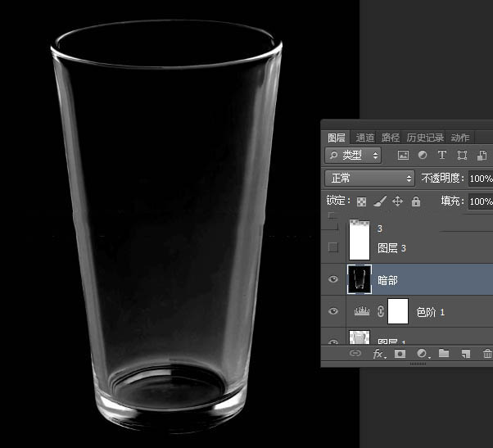The width and height of the screenshot is (493, 448).
Task: Hide the partly visible 图层 1 layer
Action: (333, 341)
